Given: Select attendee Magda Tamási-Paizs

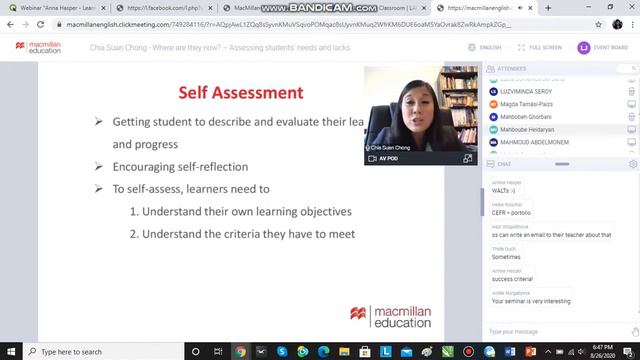Looking at the screenshot, I should [526, 104].
